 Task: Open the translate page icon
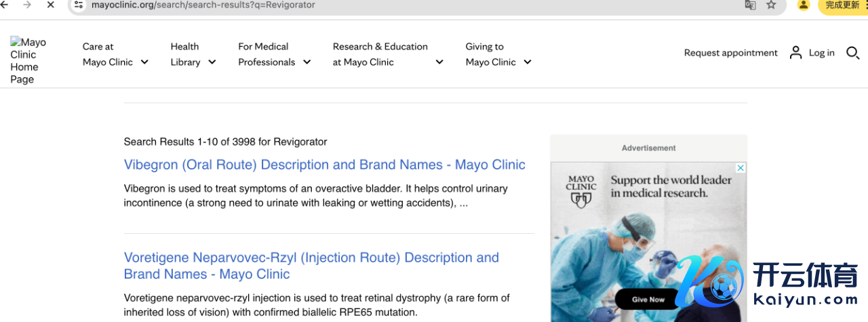point(750,5)
